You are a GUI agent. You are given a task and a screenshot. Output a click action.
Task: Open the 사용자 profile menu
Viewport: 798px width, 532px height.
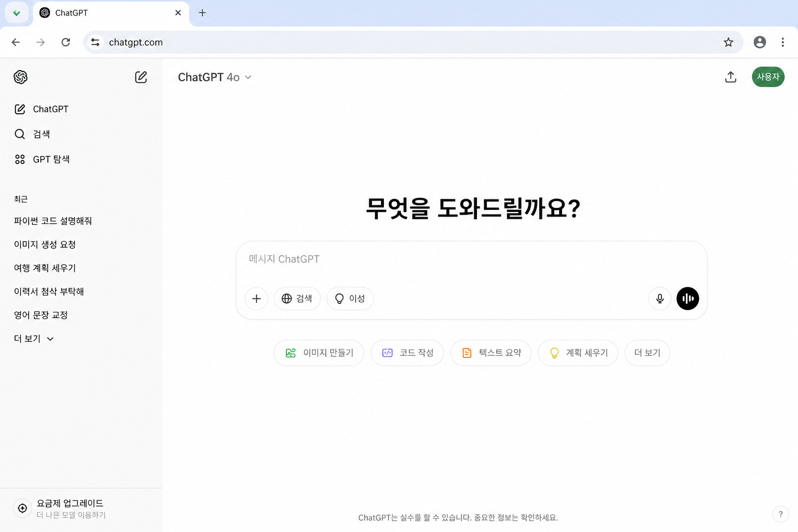pos(768,77)
